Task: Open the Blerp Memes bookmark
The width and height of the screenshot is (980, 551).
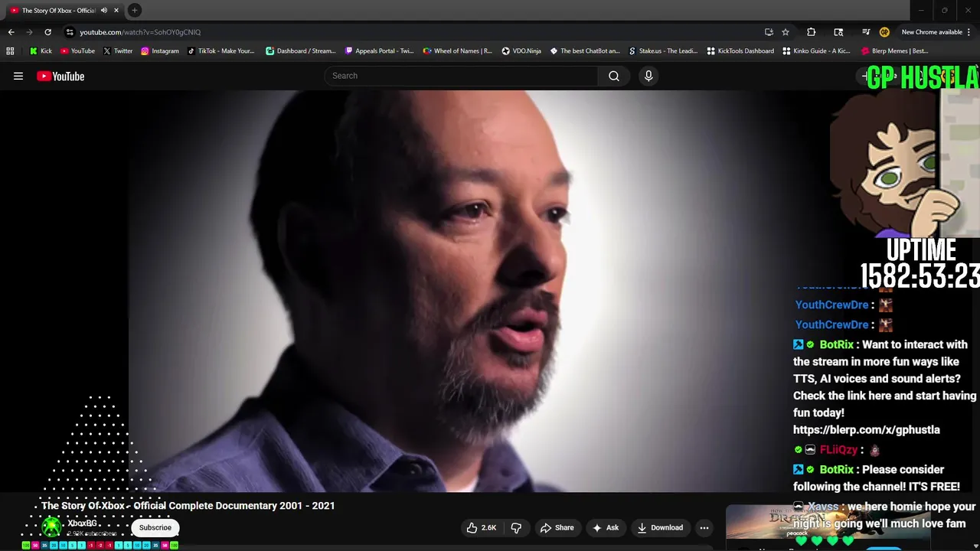Action: pyautogui.click(x=894, y=51)
